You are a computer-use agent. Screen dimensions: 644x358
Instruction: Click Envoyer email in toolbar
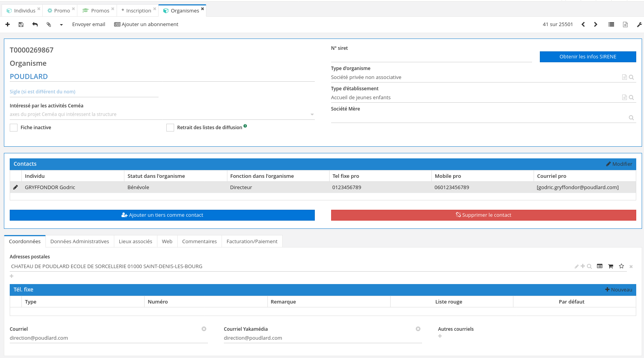[89, 24]
